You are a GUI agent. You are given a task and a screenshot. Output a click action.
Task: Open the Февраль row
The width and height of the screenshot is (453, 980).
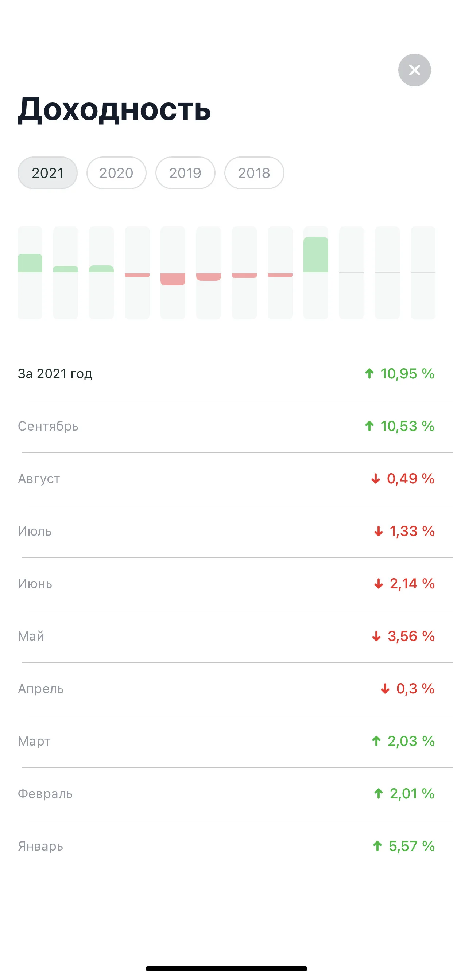226,794
